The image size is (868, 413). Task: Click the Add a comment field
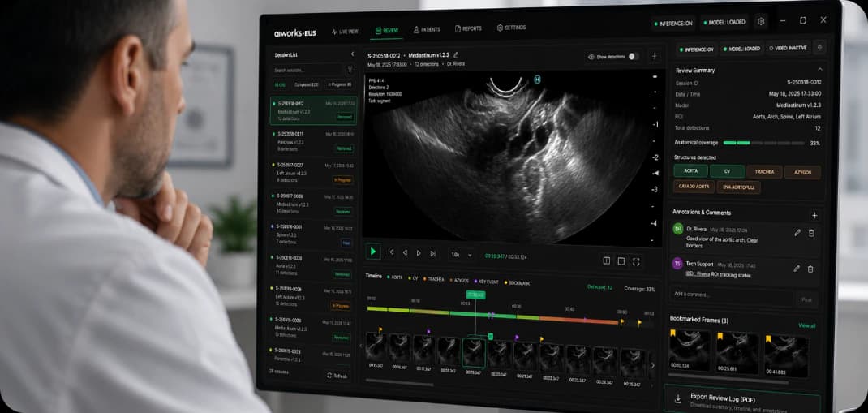(x=731, y=295)
